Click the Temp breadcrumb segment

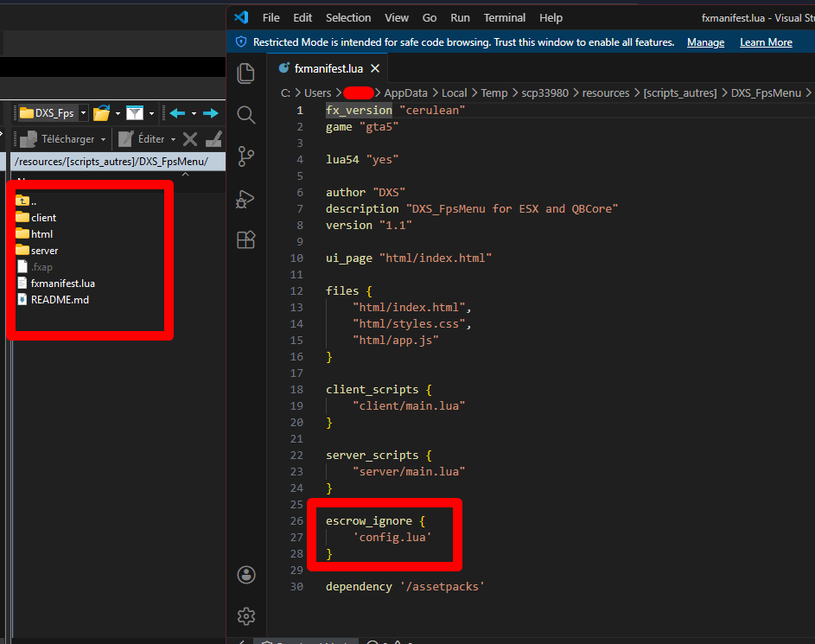point(493,93)
